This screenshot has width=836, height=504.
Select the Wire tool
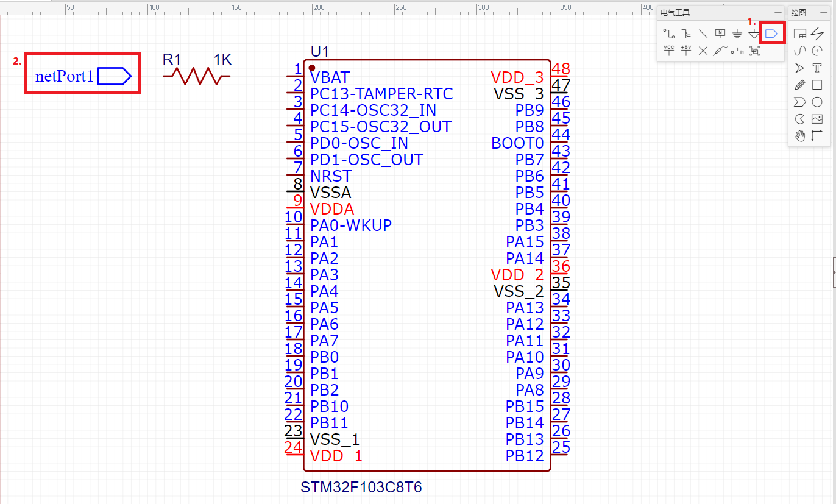pos(668,33)
